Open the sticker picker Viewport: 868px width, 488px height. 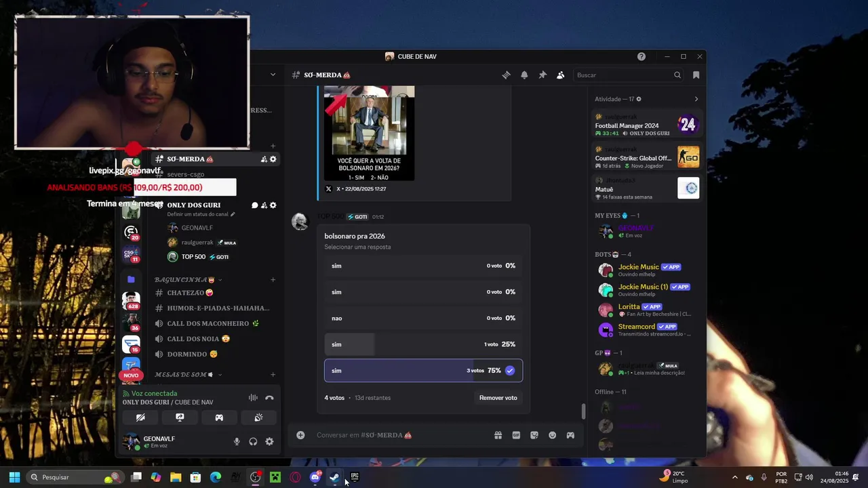coord(534,435)
